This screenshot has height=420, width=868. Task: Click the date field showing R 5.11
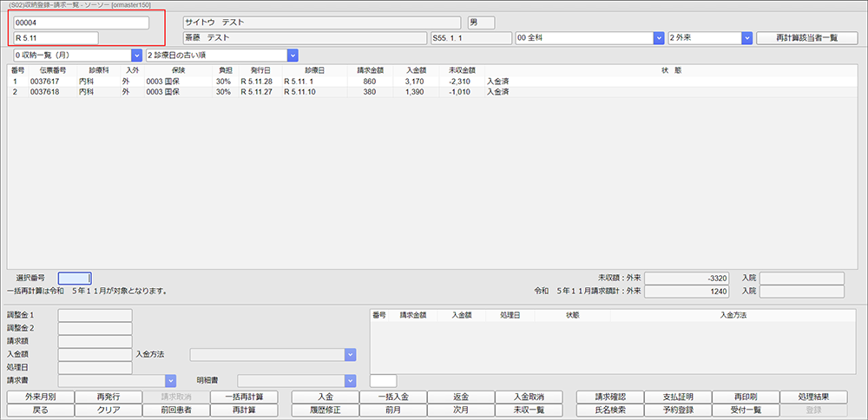tap(56, 38)
